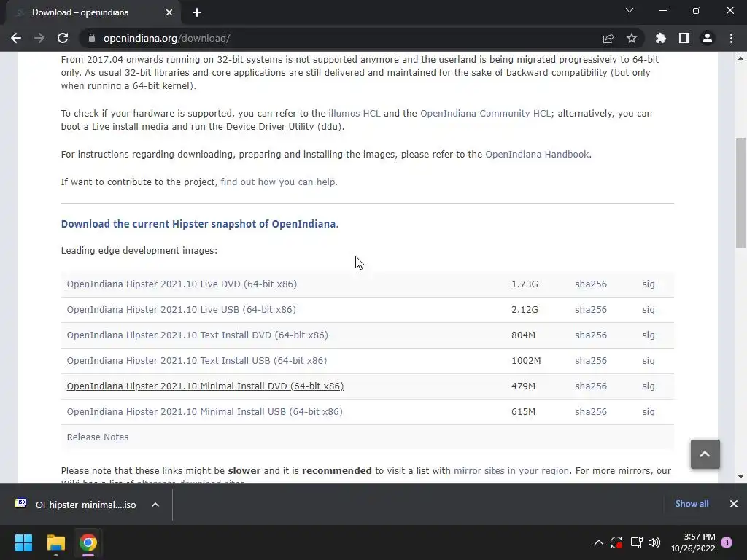Image resolution: width=747 pixels, height=560 pixels.
Task: Open the notification count badge
Action: point(727,542)
